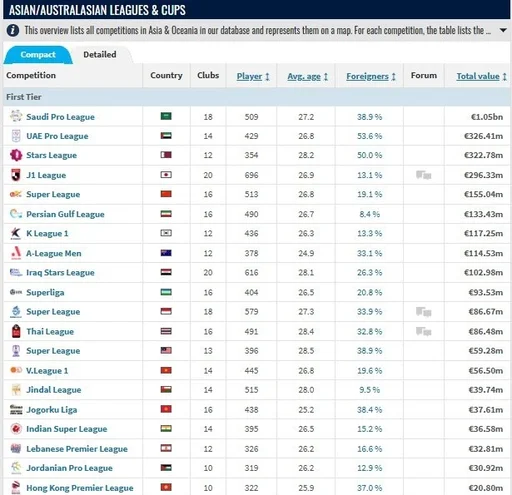Image resolution: width=512 pixels, height=495 pixels.
Task: Click the Saudi Pro League logo icon
Action: click(16, 116)
